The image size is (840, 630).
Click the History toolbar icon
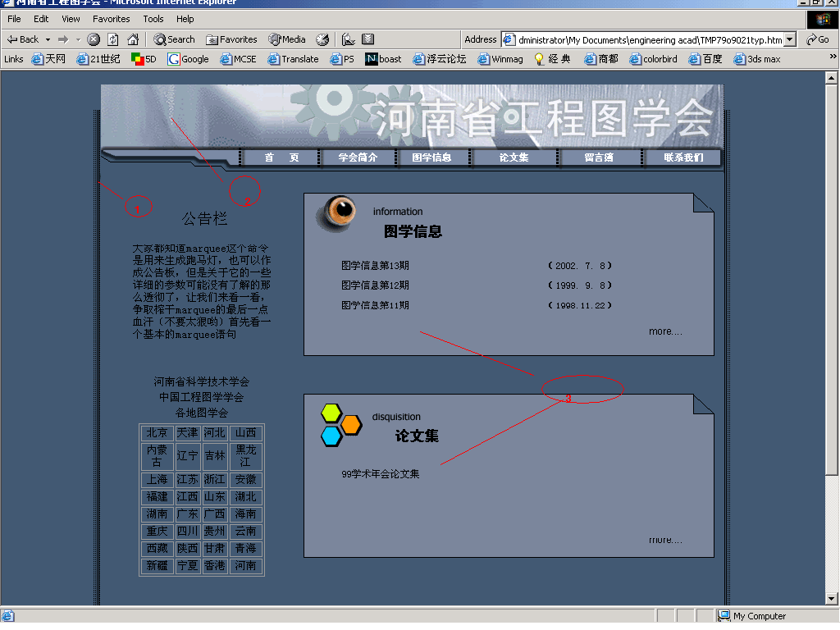click(x=322, y=39)
